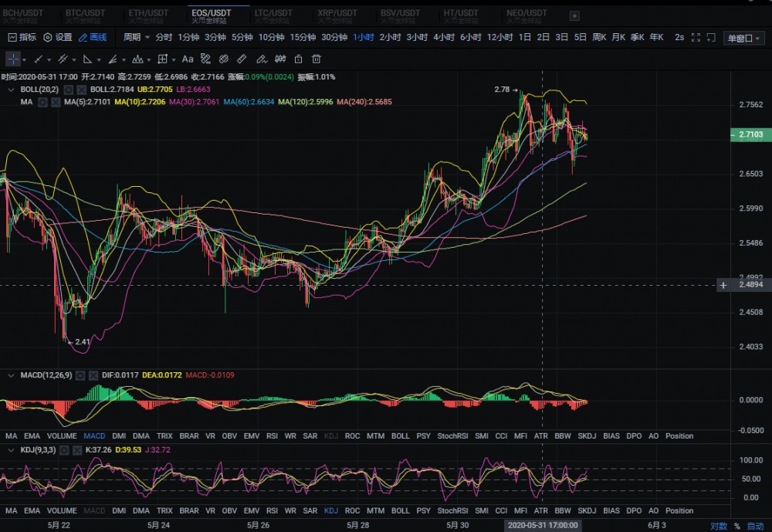Select the ruler measure tool

(241, 59)
